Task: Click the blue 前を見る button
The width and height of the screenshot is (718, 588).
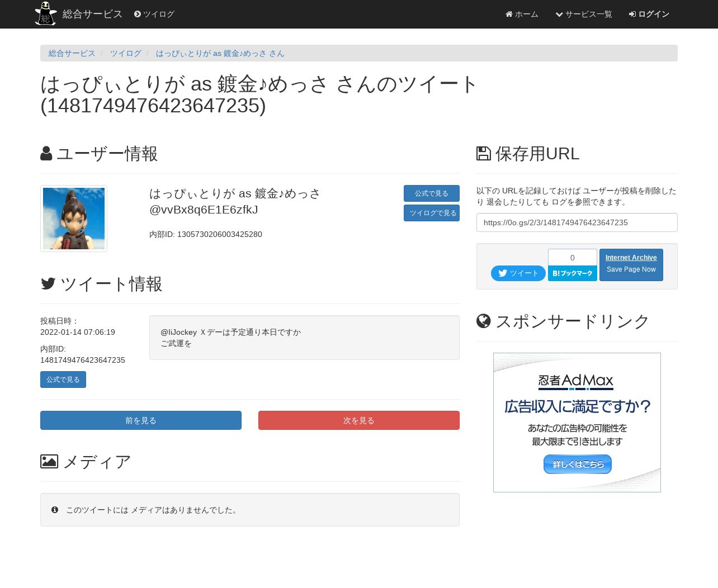Action: [141, 420]
